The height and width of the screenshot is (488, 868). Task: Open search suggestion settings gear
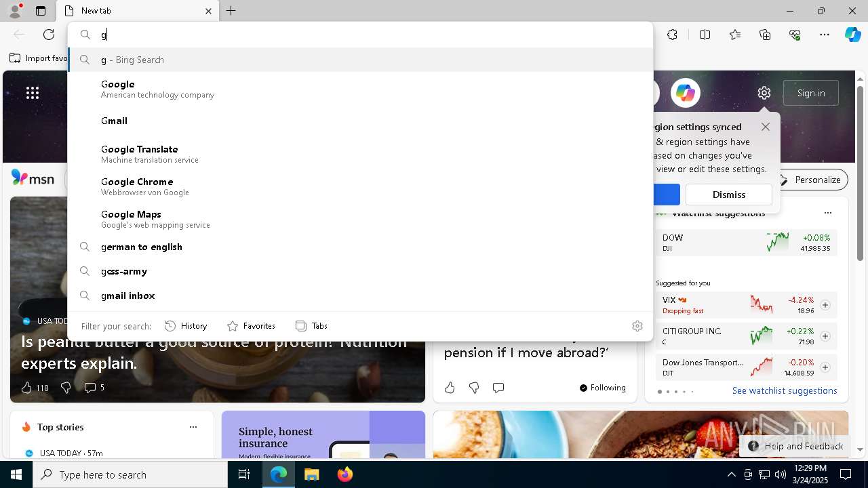[x=637, y=326]
